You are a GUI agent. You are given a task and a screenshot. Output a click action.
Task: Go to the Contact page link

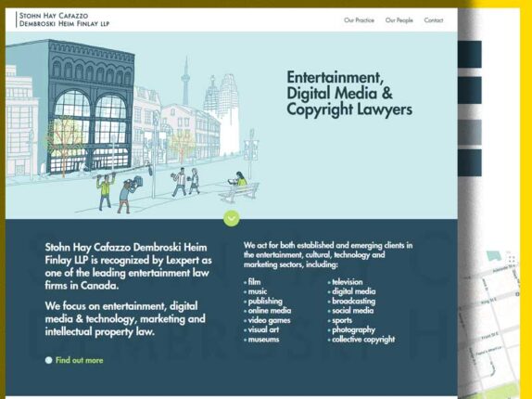(x=434, y=20)
